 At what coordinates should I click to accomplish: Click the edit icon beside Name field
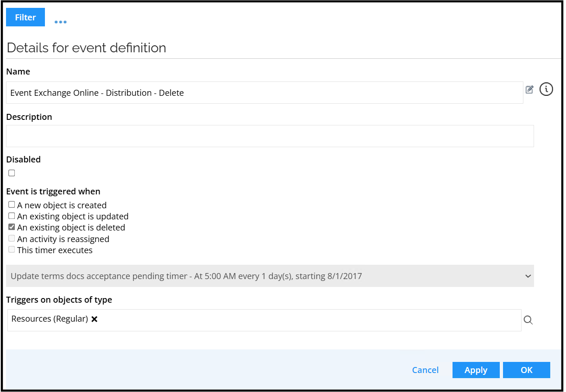coord(529,90)
